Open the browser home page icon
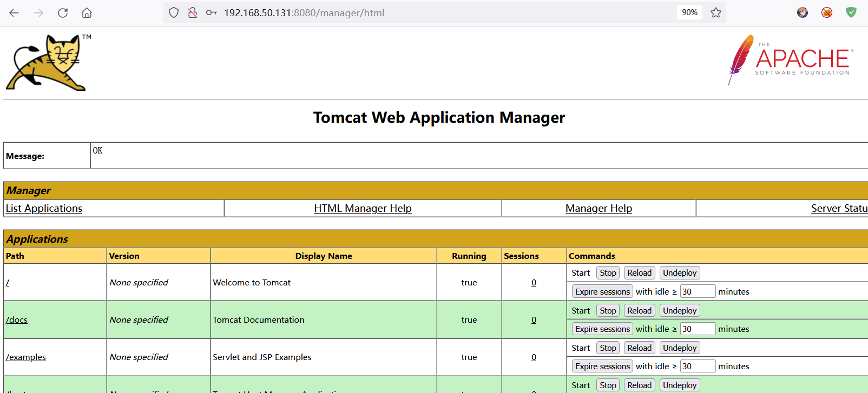 click(87, 12)
